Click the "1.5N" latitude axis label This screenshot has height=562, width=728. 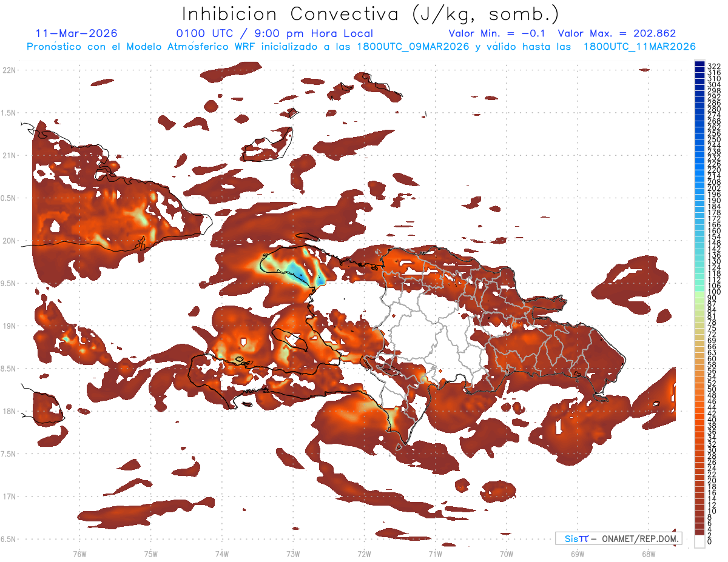9,113
